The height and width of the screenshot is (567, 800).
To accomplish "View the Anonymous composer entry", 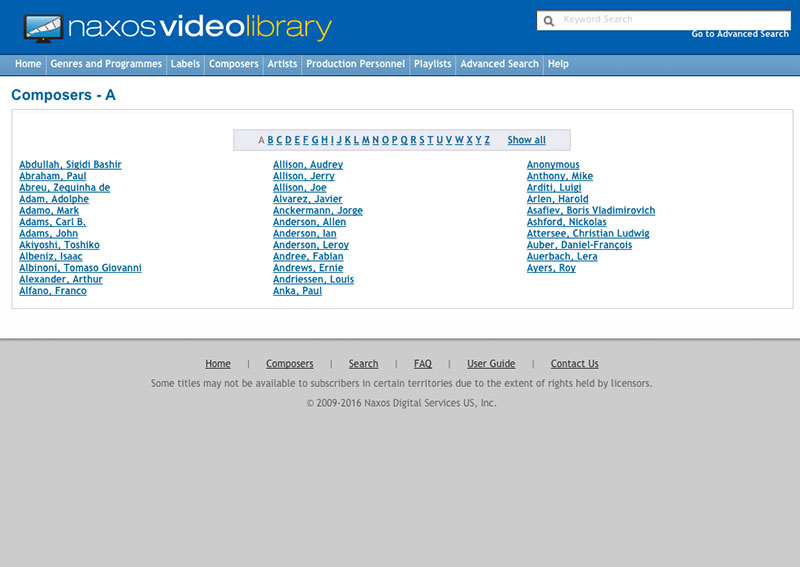I will coord(552,165).
